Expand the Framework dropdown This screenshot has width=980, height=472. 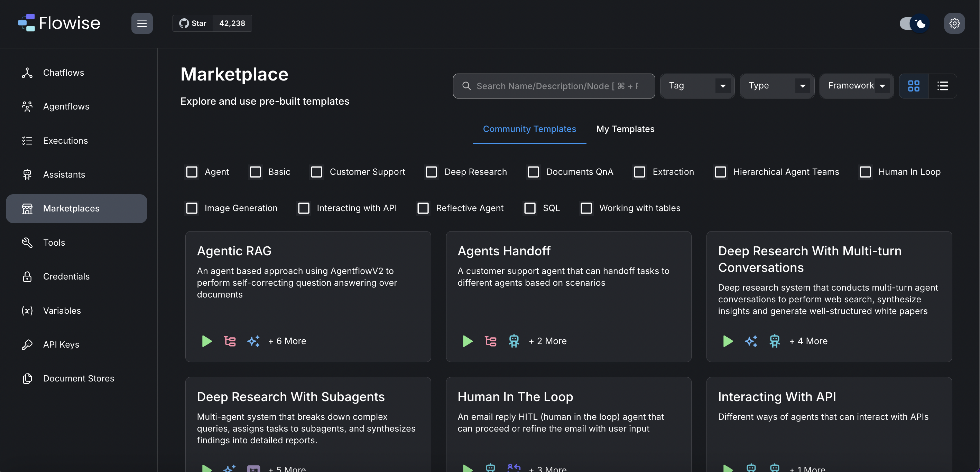[856, 86]
